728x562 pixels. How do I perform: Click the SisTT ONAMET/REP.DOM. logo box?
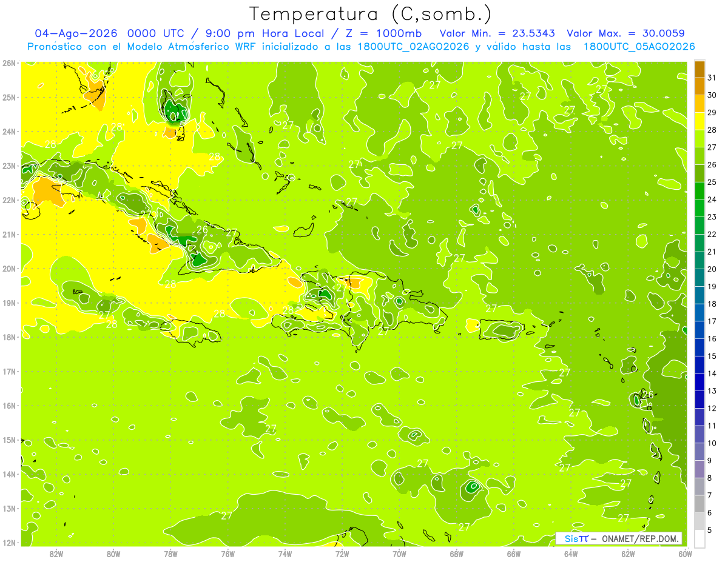pyautogui.click(x=619, y=538)
